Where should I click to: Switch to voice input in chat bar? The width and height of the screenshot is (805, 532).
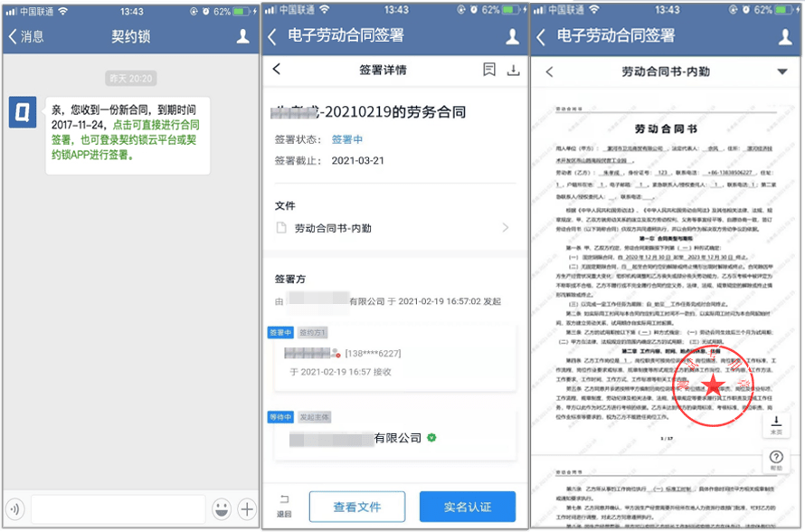[16, 508]
